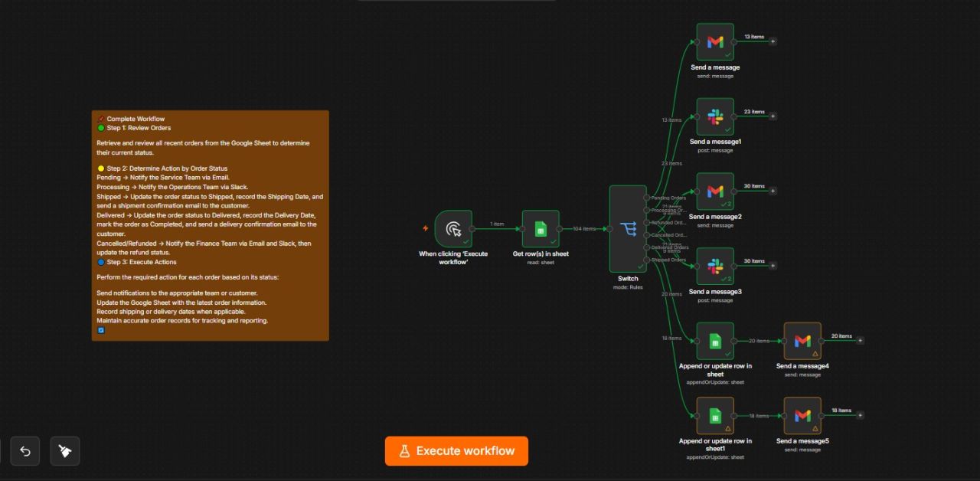The width and height of the screenshot is (980, 481).
Task: Click the '1 item' connection label
Action: tap(497, 224)
